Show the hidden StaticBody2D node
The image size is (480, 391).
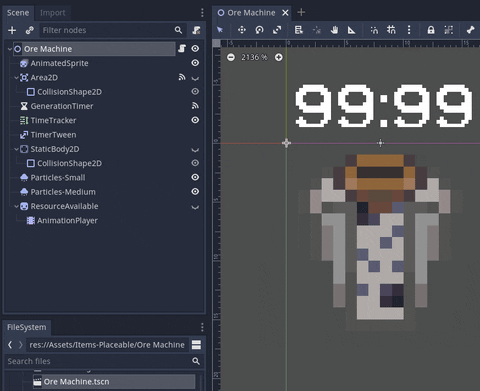[x=195, y=150]
